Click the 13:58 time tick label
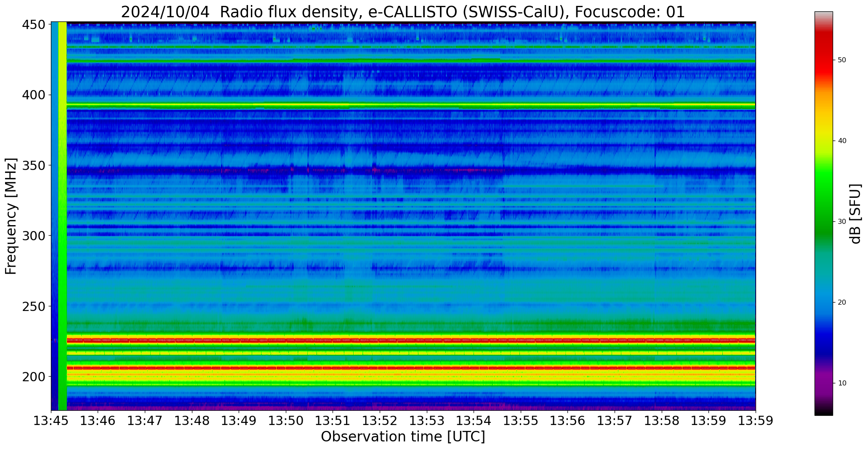Screen dimensions: 868x449 (662, 421)
